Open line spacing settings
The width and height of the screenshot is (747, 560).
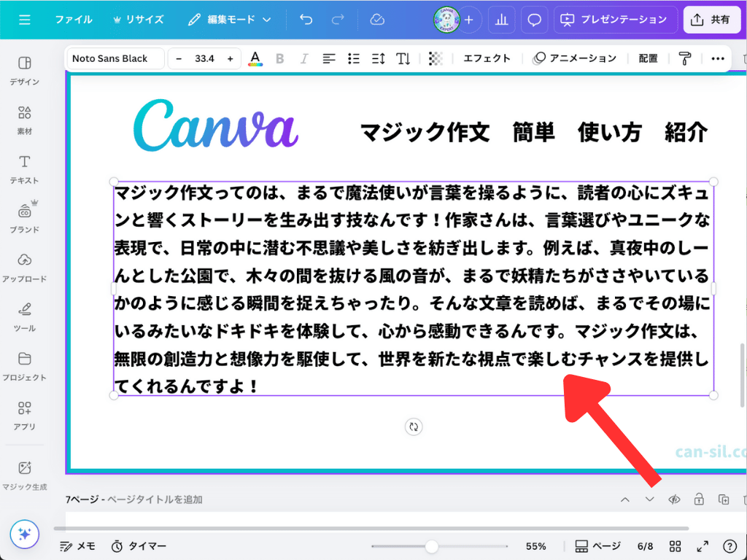(x=379, y=58)
